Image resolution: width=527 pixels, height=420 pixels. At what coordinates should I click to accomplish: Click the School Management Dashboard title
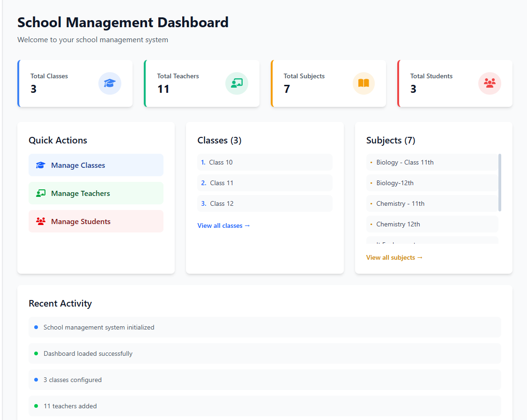pyautogui.click(x=123, y=22)
